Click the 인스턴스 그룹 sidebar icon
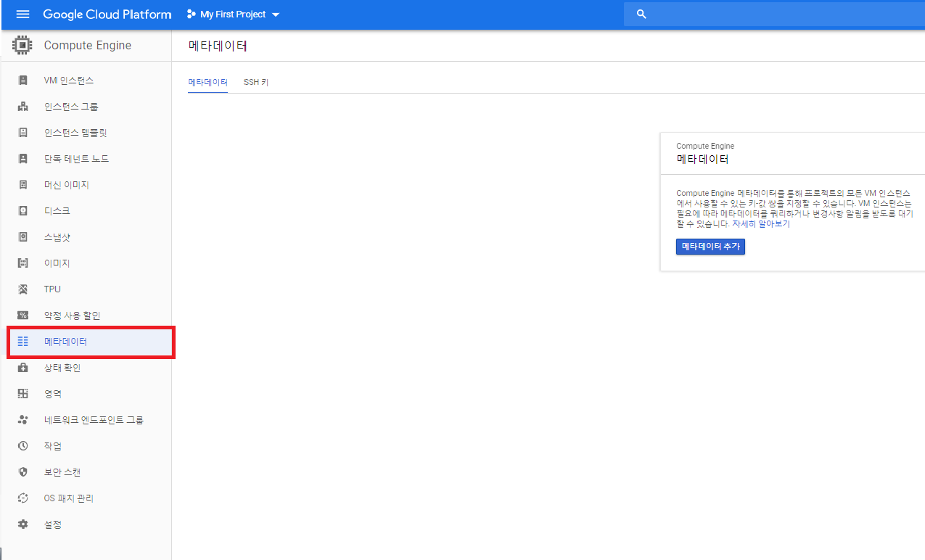This screenshot has height=560, width=925. pos(22,107)
